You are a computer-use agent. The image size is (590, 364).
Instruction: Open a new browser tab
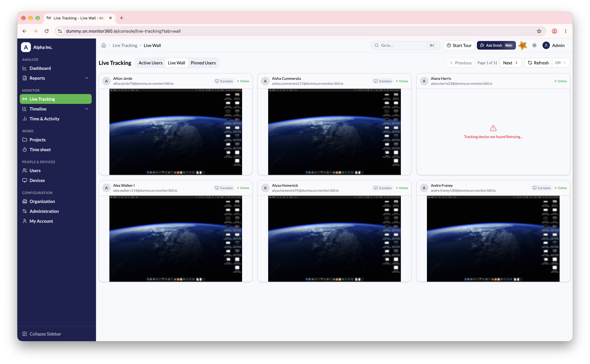(121, 18)
